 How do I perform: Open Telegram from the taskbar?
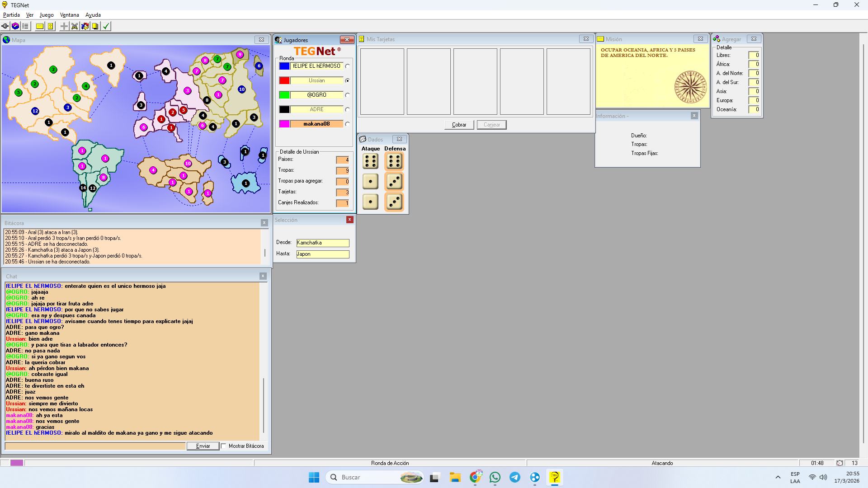tap(515, 477)
